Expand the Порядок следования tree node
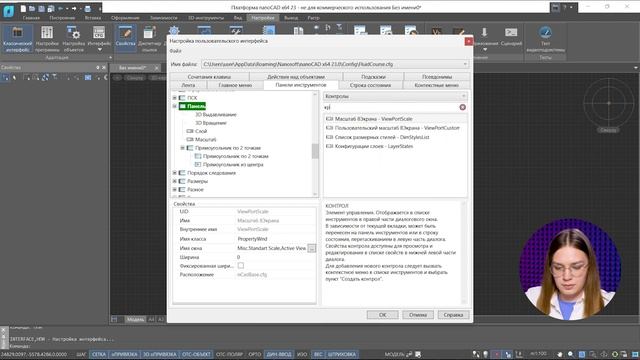 click(175, 173)
